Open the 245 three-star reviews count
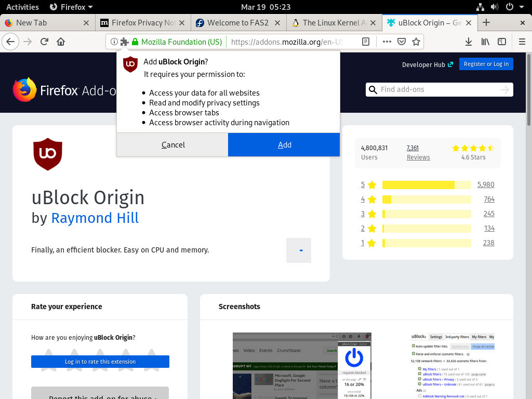The image size is (532, 399). click(x=489, y=214)
